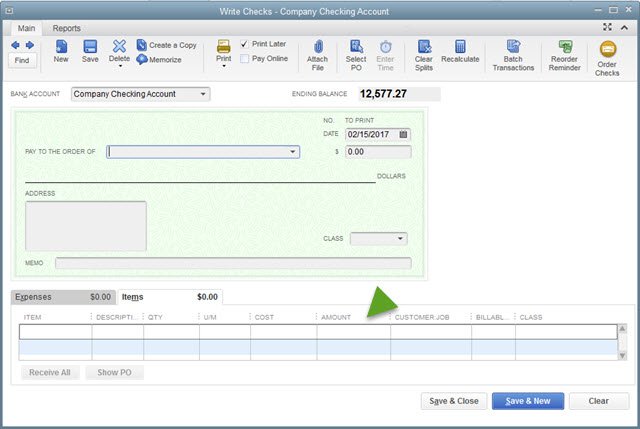
Task: Switch to the Reports tab
Action: [x=67, y=28]
